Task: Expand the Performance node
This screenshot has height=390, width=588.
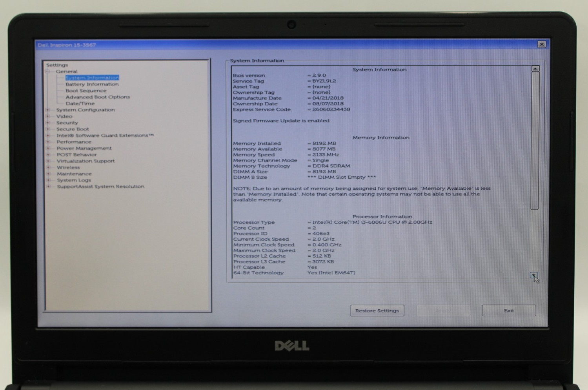Action: click(x=48, y=142)
